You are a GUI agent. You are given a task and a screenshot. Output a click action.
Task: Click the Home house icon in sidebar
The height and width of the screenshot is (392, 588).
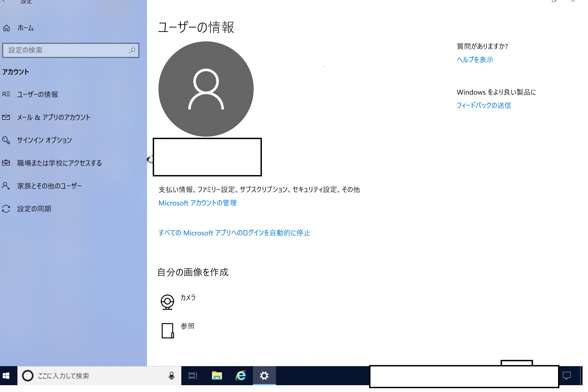click(x=7, y=28)
